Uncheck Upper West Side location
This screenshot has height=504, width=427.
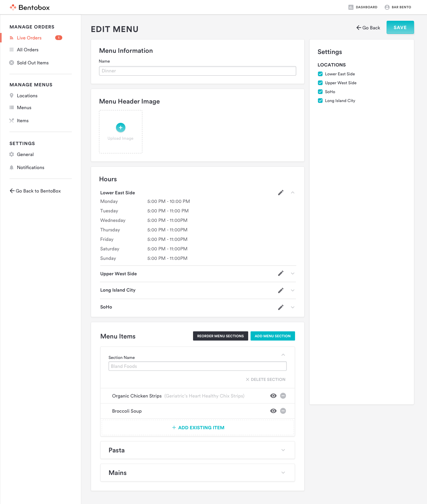(x=320, y=83)
